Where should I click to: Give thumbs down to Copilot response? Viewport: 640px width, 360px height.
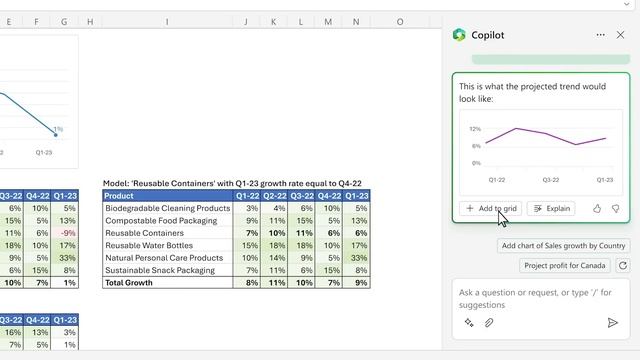[616, 209]
